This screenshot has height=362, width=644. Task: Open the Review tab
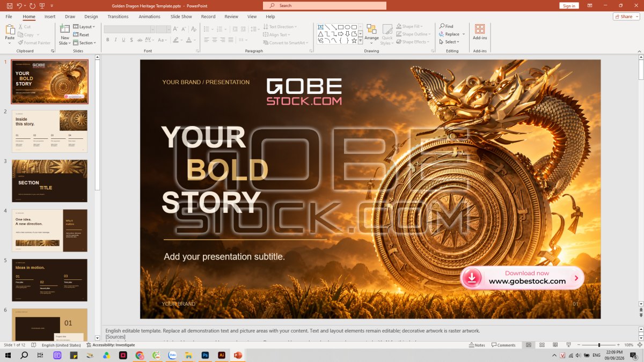click(x=231, y=17)
